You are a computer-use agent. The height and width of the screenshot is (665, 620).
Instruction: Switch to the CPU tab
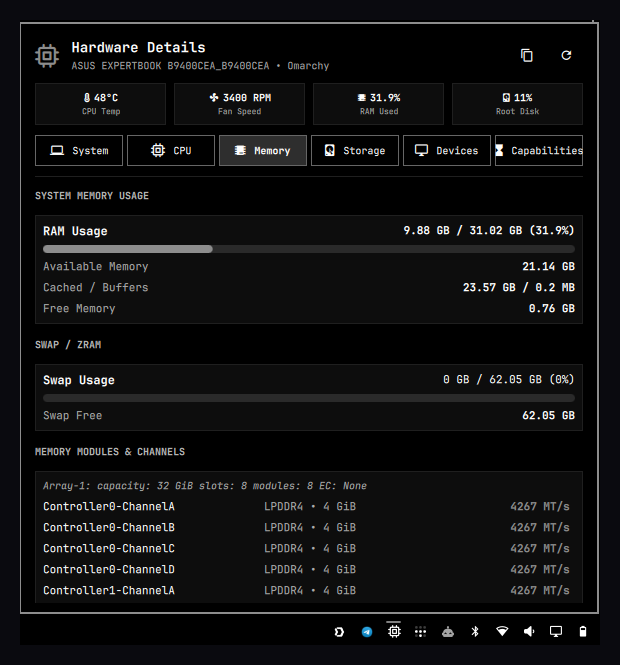[x=171, y=151]
